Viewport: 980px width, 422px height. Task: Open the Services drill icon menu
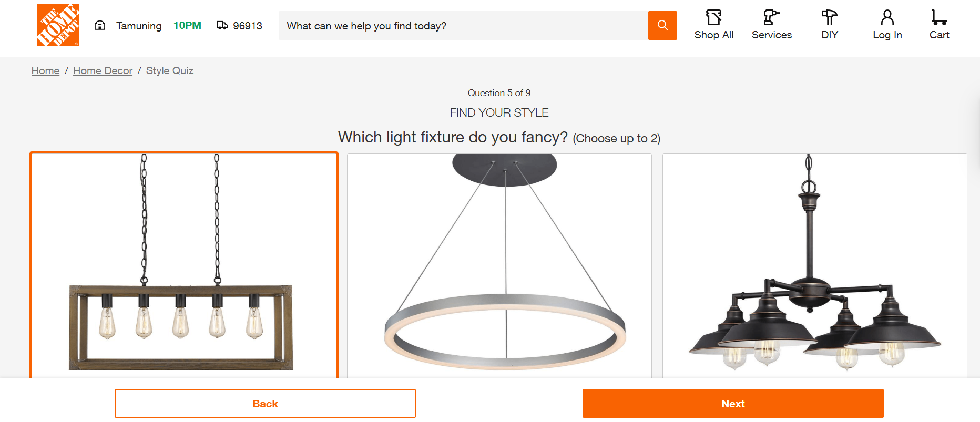click(771, 18)
